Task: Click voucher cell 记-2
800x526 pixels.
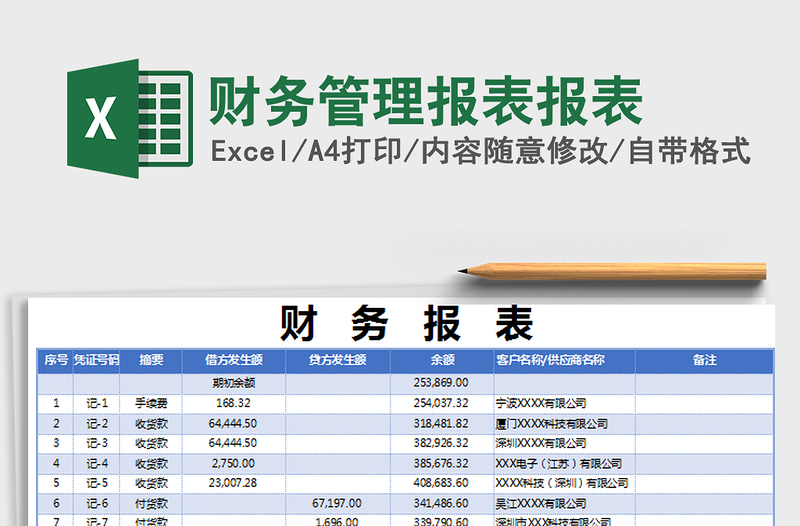Action: tap(97, 423)
